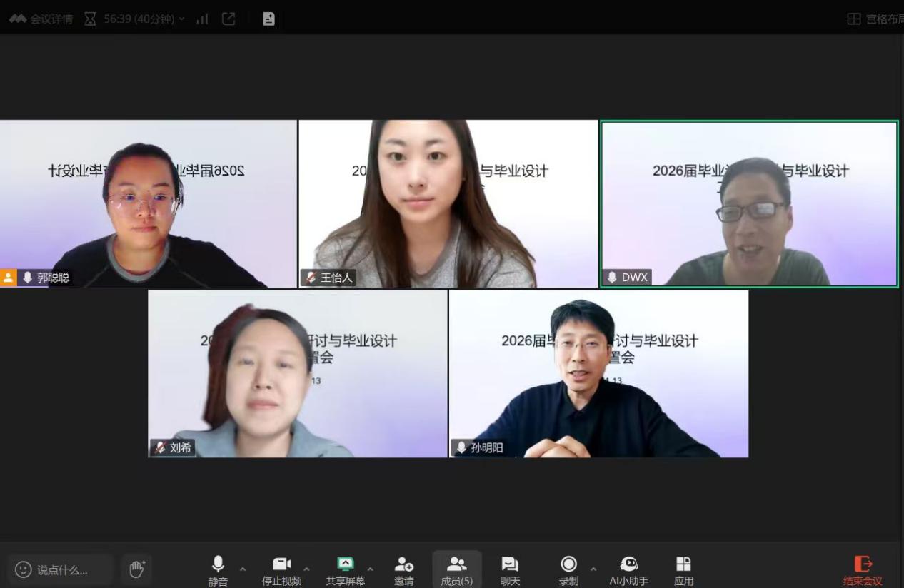
Task: Open the 聊天 chat panel
Action: coord(510,570)
